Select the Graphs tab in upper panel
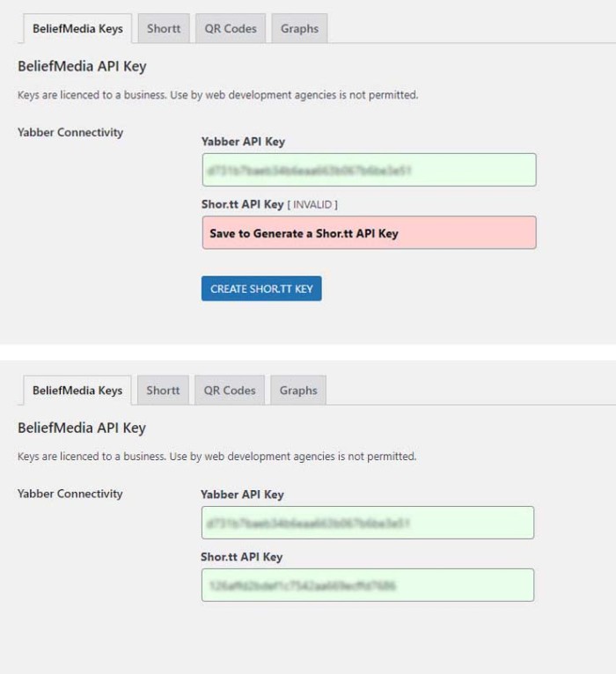Image resolution: width=616 pixels, height=674 pixels. click(299, 28)
